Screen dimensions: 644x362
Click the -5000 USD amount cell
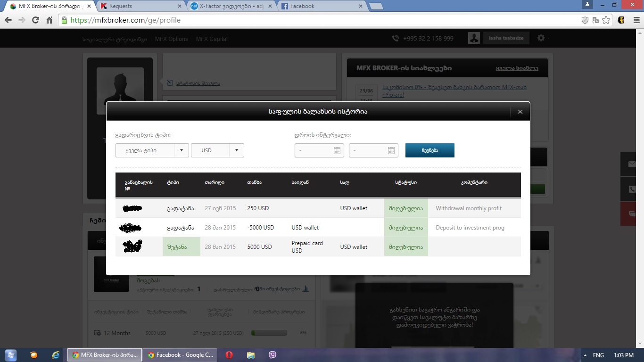point(261,228)
